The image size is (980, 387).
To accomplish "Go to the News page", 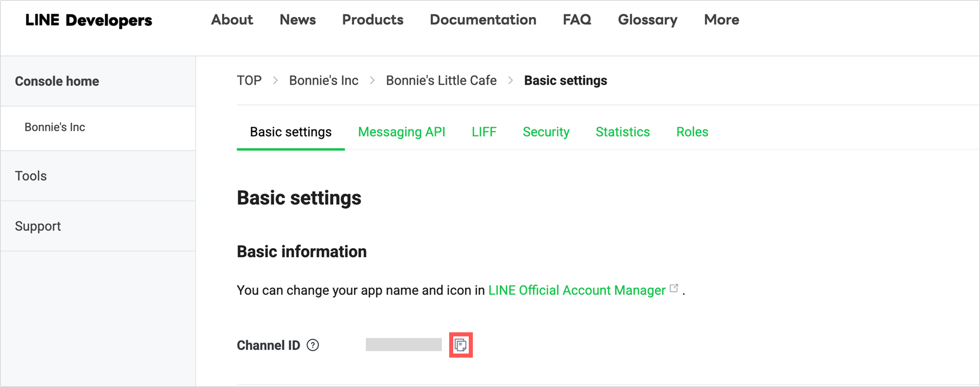I will [x=298, y=20].
